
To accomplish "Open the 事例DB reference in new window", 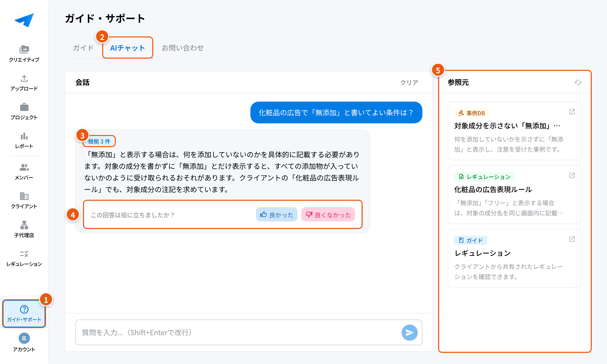I will [x=572, y=112].
